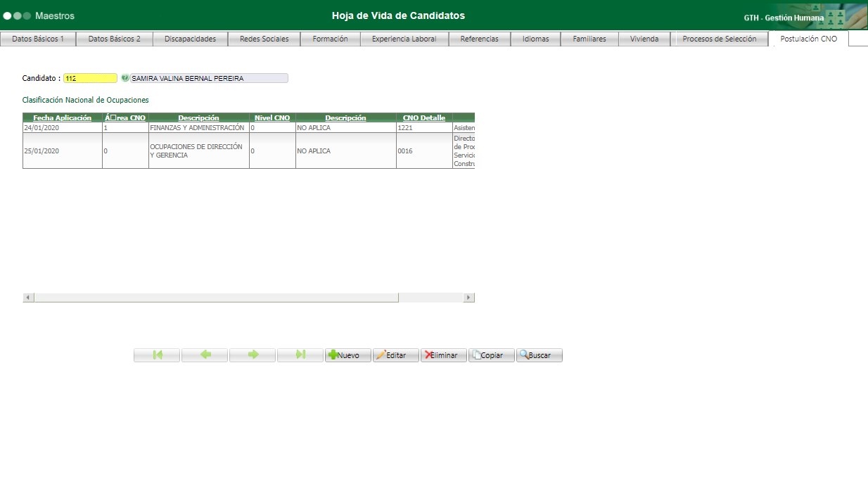Click the Buscar button
This screenshot has height=491, width=868.
(x=540, y=355)
